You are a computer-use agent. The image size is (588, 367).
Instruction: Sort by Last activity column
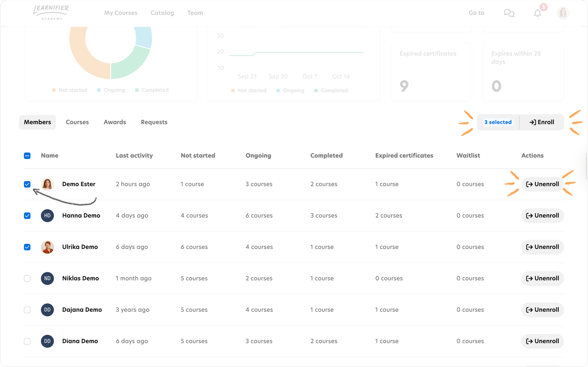coord(134,156)
